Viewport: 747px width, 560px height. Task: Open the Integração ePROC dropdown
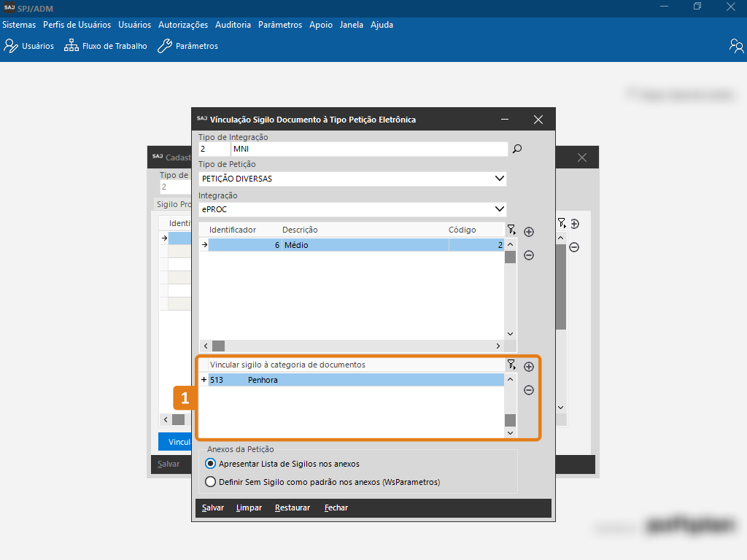(499, 209)
